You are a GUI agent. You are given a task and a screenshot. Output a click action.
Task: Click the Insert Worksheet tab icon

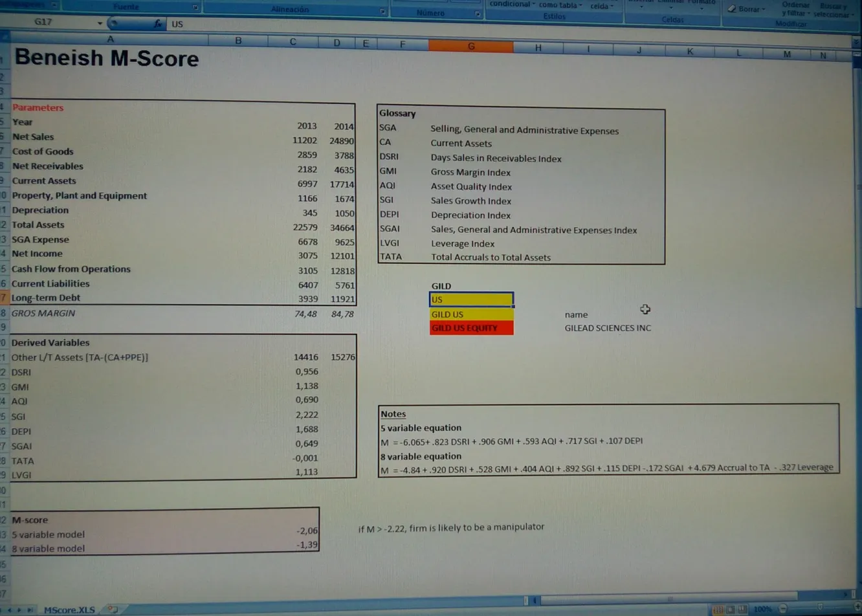pyautogui.click(x=113, y=610)
